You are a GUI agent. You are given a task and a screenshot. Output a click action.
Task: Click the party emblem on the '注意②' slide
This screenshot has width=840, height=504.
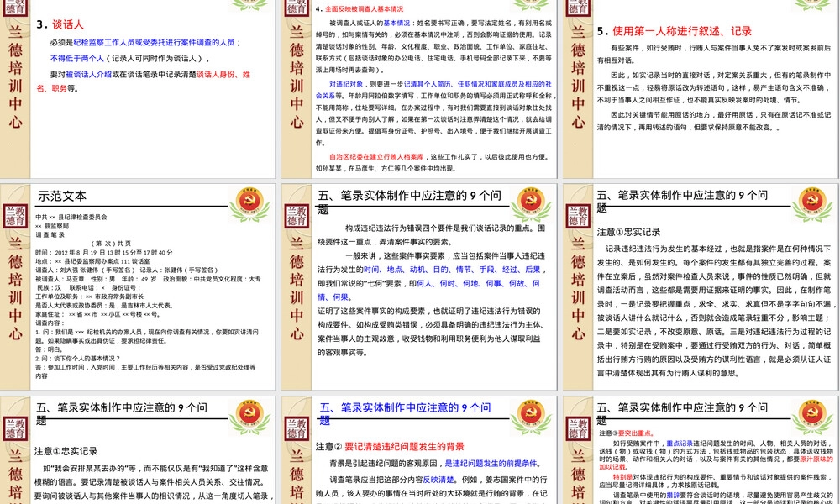pos(531,416)
